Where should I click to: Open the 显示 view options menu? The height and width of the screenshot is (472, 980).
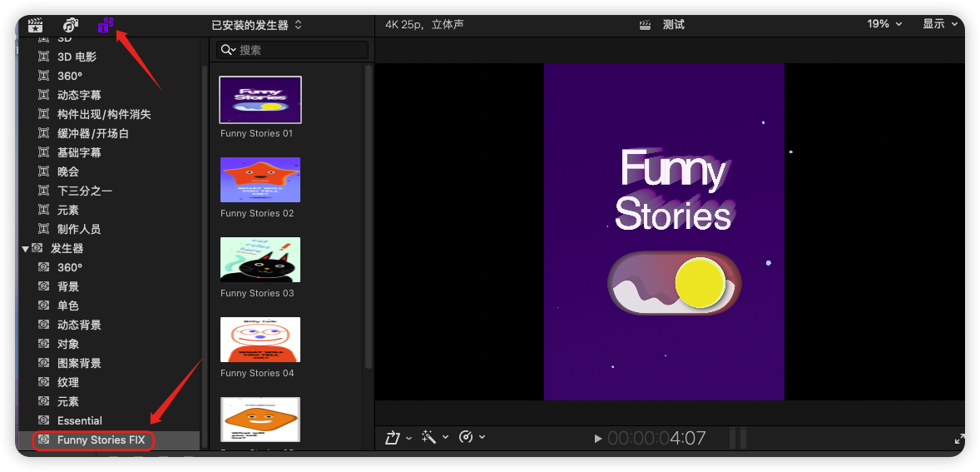point(940,24)
